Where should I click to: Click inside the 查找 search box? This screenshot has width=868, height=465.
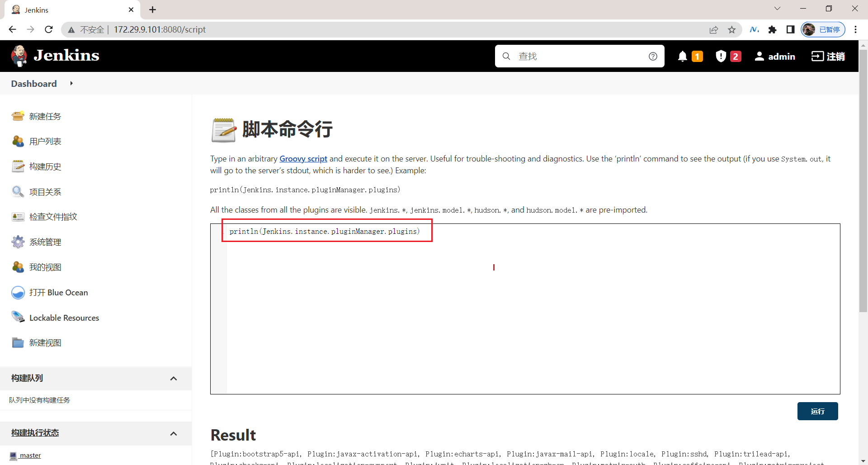tap(580, 56)
